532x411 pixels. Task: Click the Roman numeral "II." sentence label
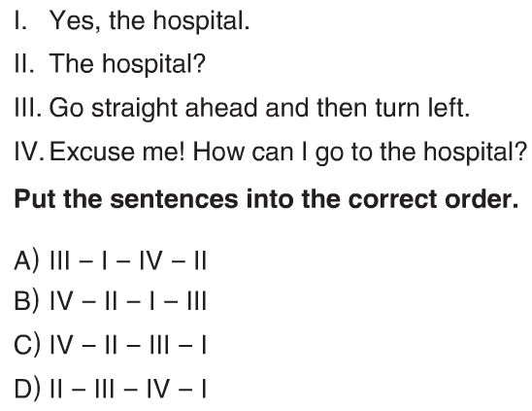point(24,63)
